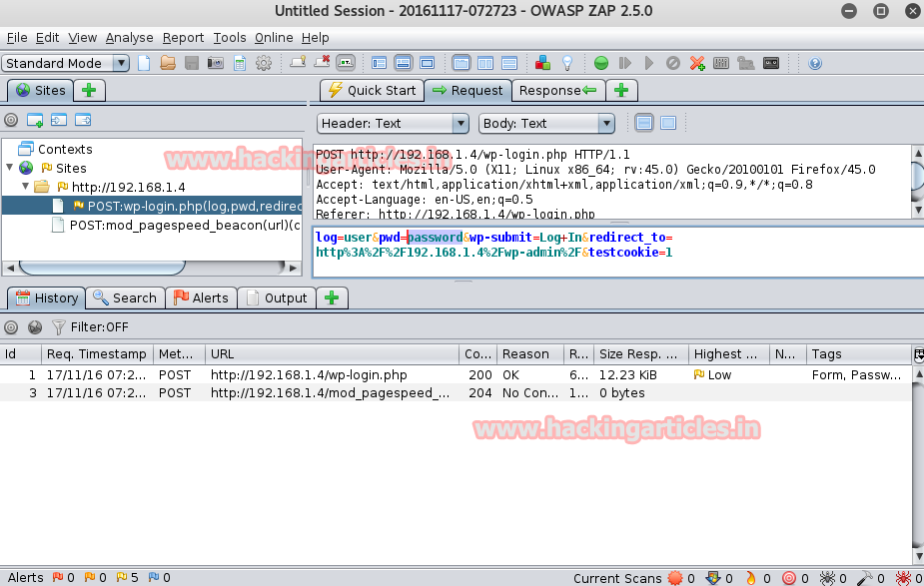
Task: Click the Continue play arrow icon
Action: pos(649,63)
